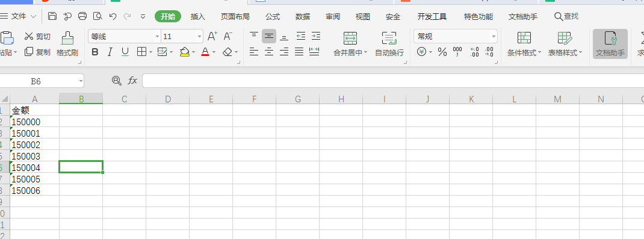644x239 pixels.
Task: Click the thousands separator icon
Action: click(x=457, y=52)
